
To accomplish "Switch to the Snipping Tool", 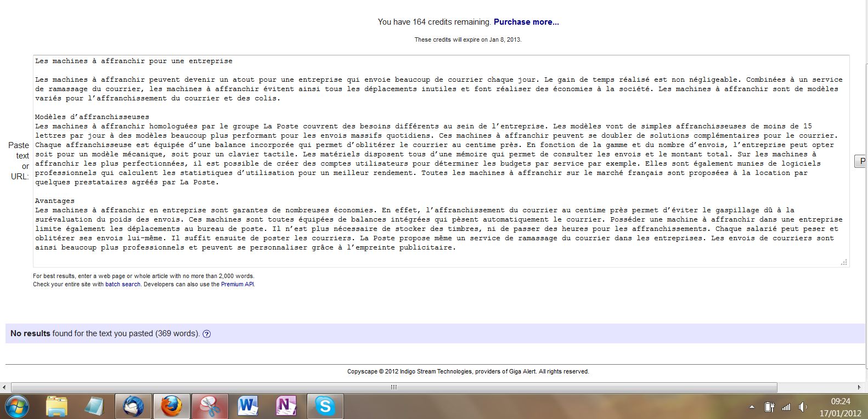I will coord(210,406).
